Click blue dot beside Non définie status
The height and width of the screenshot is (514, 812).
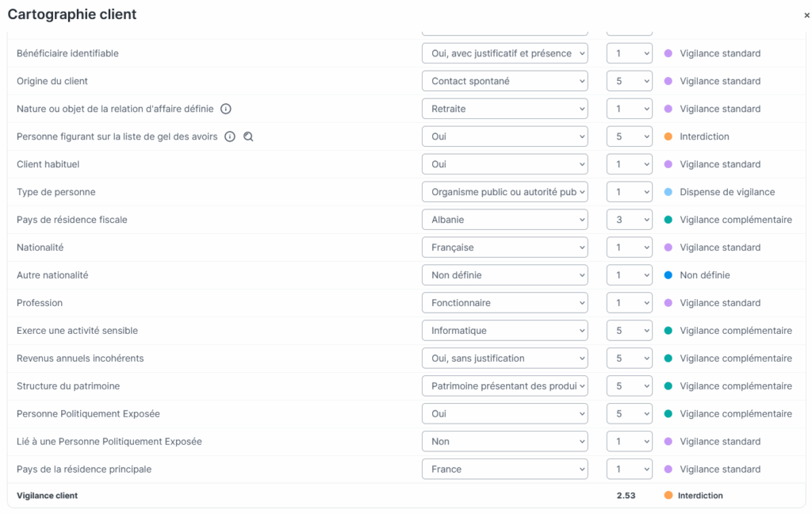668,275
